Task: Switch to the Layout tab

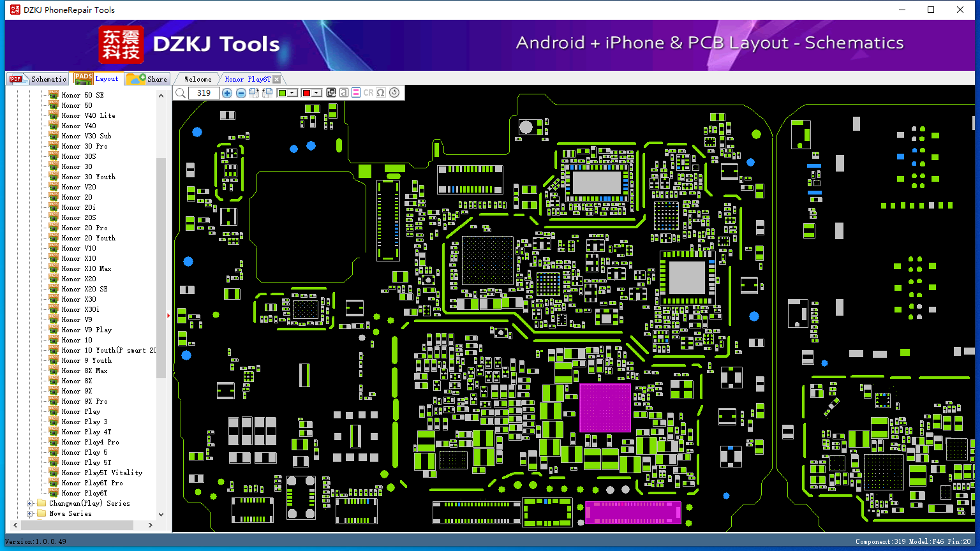Action: pos(96,78)
